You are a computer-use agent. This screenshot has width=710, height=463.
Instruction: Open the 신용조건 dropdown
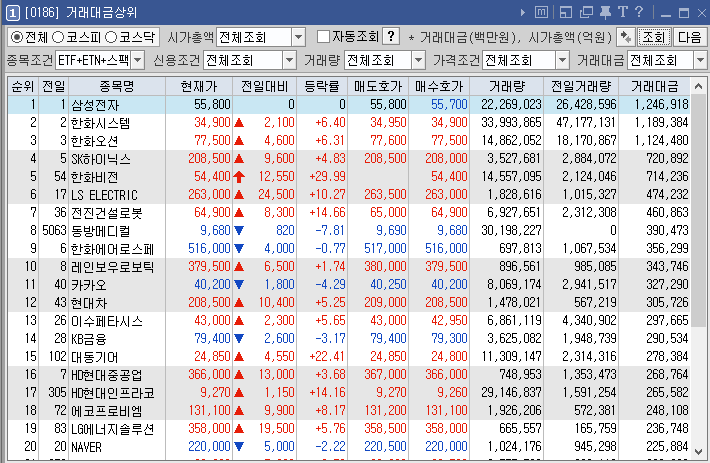(289, 60)
